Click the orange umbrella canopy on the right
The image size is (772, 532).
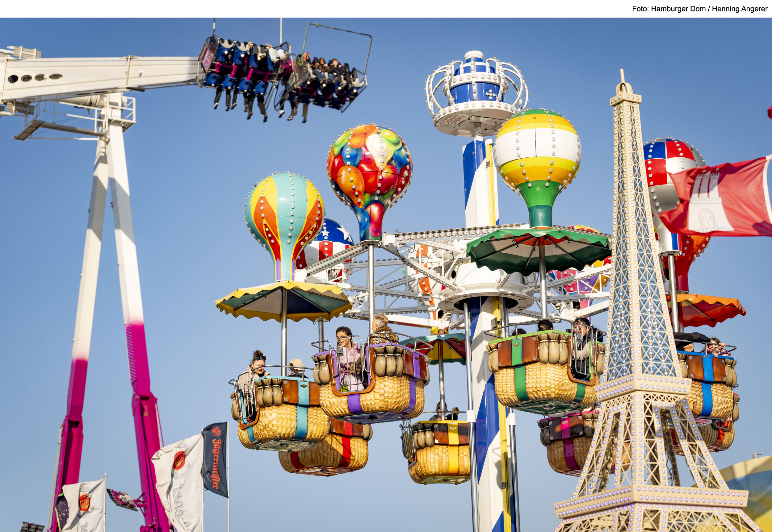[707, 308]
